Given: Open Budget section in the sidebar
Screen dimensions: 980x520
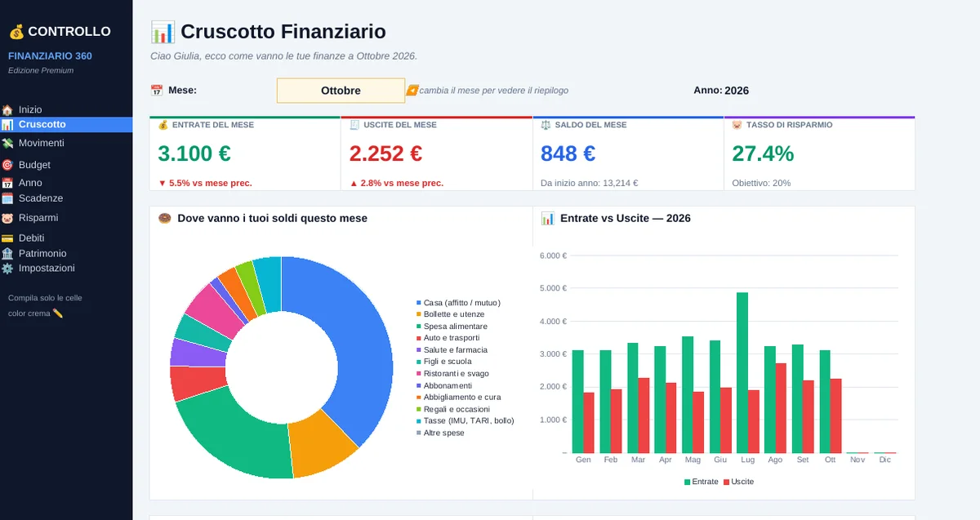Looking at the screenshot, I should coord(34,165).
